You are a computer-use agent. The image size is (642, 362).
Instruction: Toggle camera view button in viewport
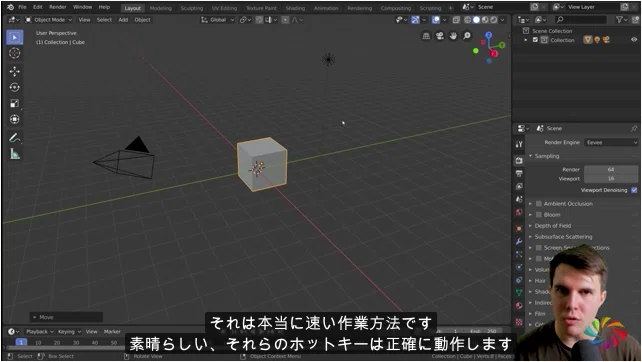tap(440, 36)
